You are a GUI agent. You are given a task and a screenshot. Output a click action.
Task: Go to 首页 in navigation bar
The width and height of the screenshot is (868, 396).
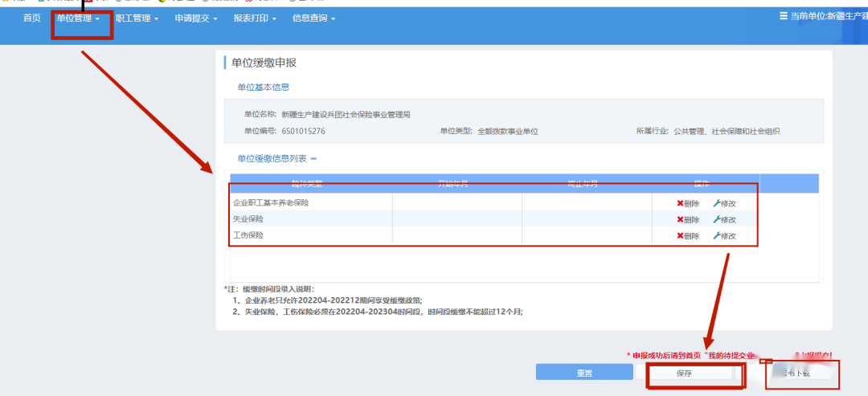[32, 18]
